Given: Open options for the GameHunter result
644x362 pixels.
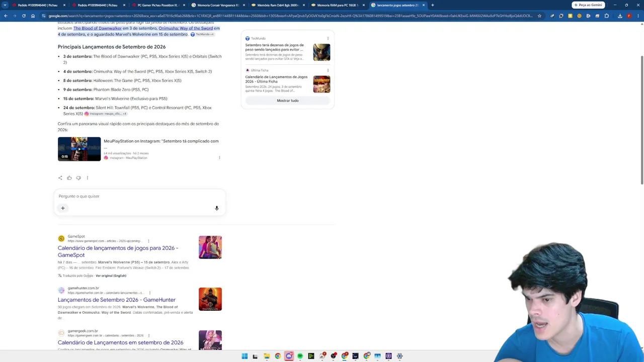Looking at the screenshot, I should (x=149, y=293).
